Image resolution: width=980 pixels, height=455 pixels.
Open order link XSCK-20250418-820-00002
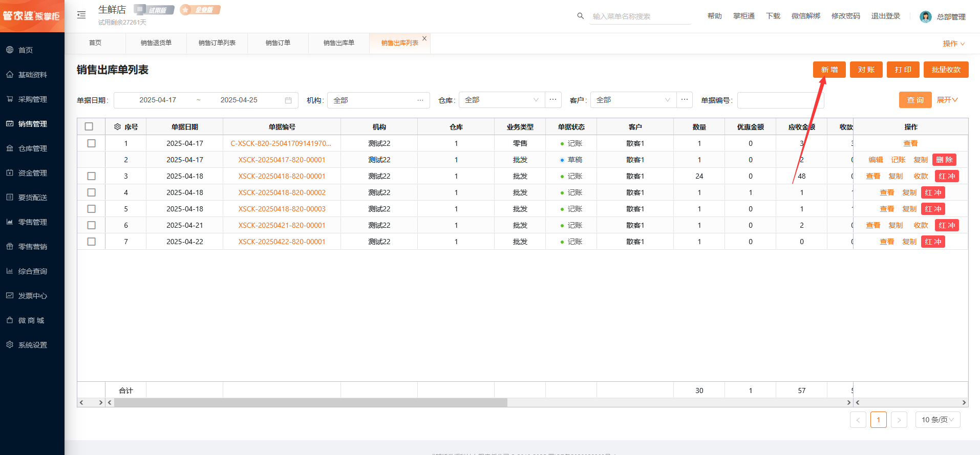pyautogui.click(x=282, y=192)
